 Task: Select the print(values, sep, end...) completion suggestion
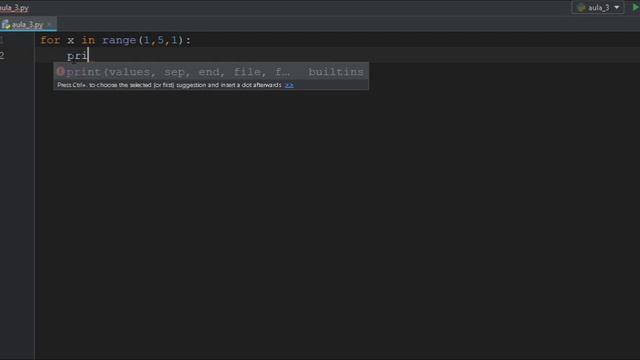pyautogui.click(x=211, y=72)
